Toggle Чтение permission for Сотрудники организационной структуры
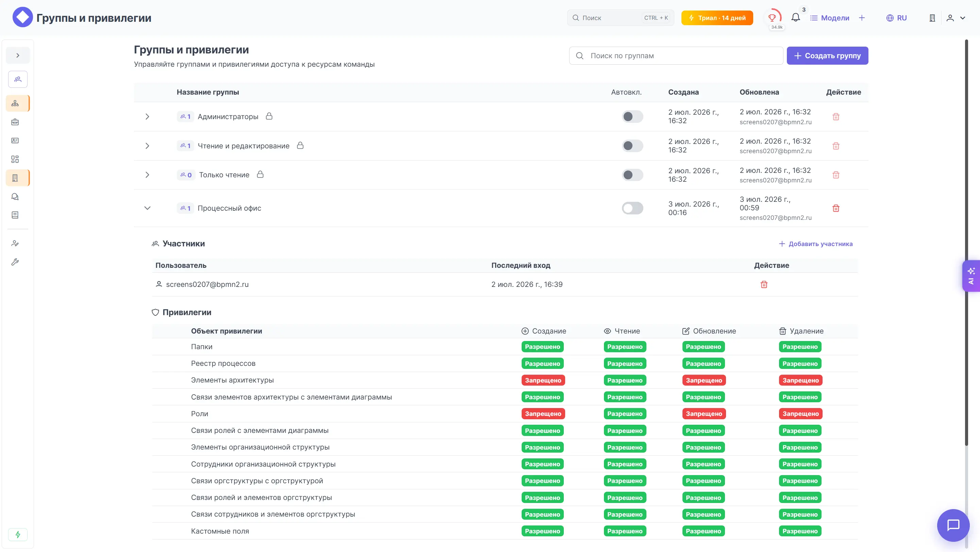The height and width of the screenshot is (552, 980). 625,464
